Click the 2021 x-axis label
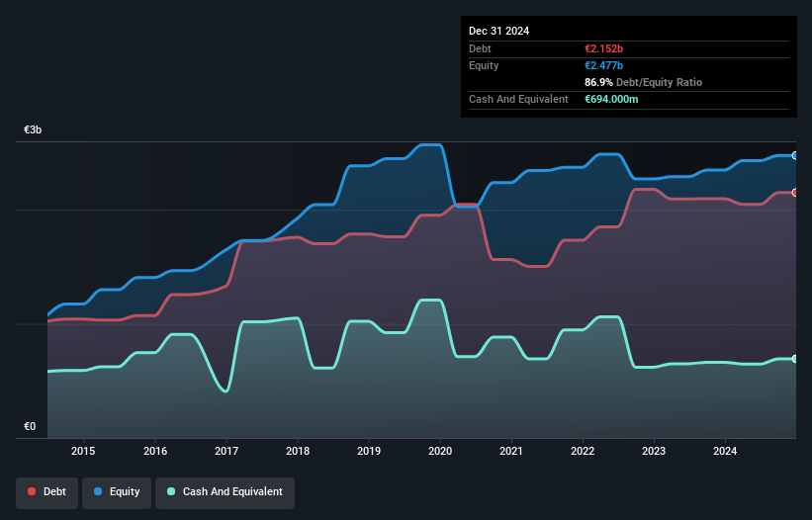Screen dimensions: 812x520 (511, 451)
